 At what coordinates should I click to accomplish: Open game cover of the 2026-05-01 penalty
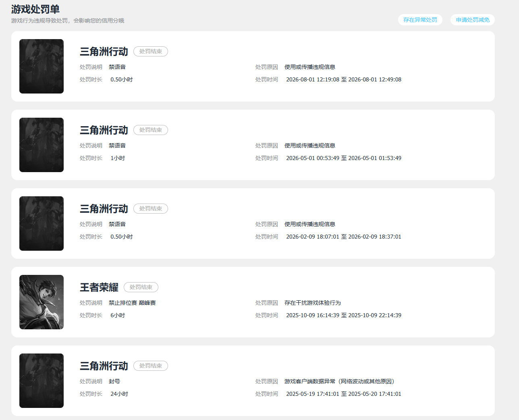coord(42,145)
